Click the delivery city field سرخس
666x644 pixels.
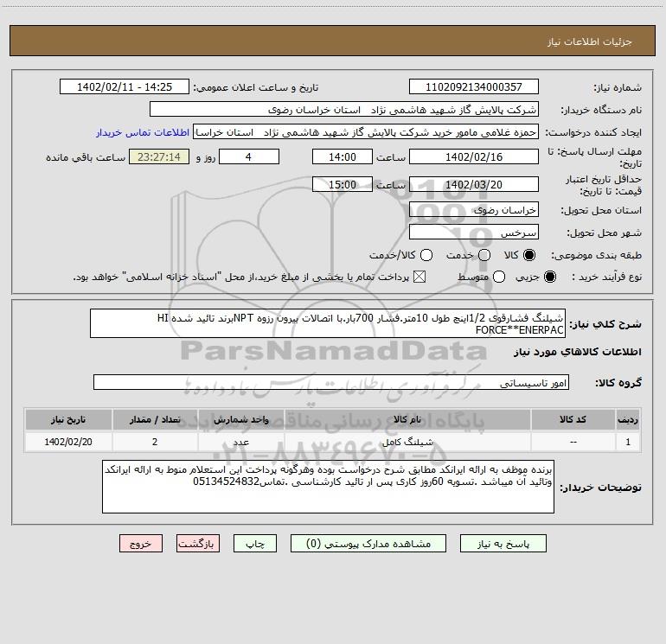474,233
